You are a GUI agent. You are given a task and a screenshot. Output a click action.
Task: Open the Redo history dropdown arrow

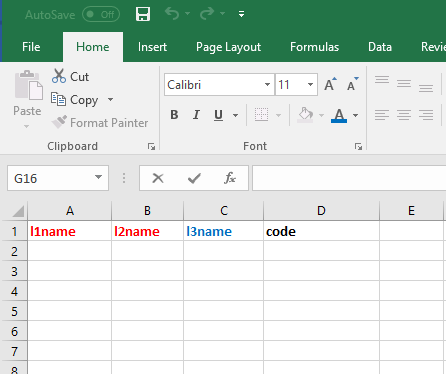pos(222,14)
